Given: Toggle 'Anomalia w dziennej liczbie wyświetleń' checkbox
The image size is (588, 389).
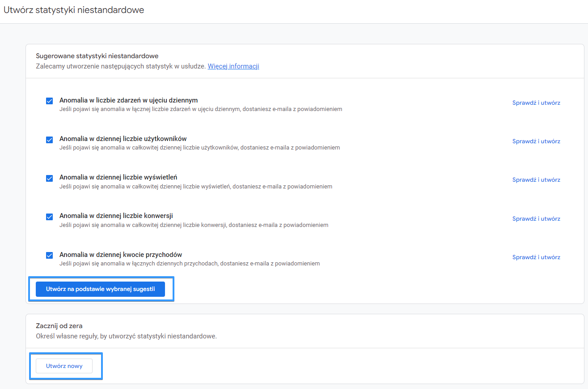Looking at the screenshot, I should [50, 178].
